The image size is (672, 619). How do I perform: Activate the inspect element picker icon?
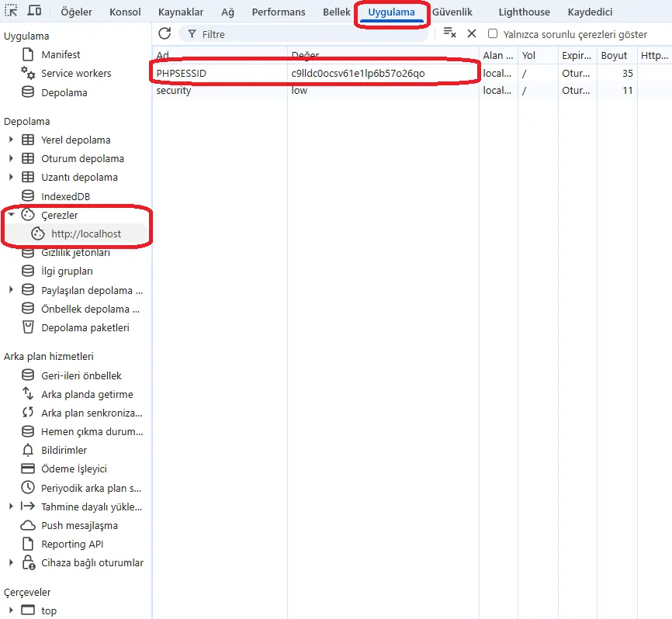11,11
